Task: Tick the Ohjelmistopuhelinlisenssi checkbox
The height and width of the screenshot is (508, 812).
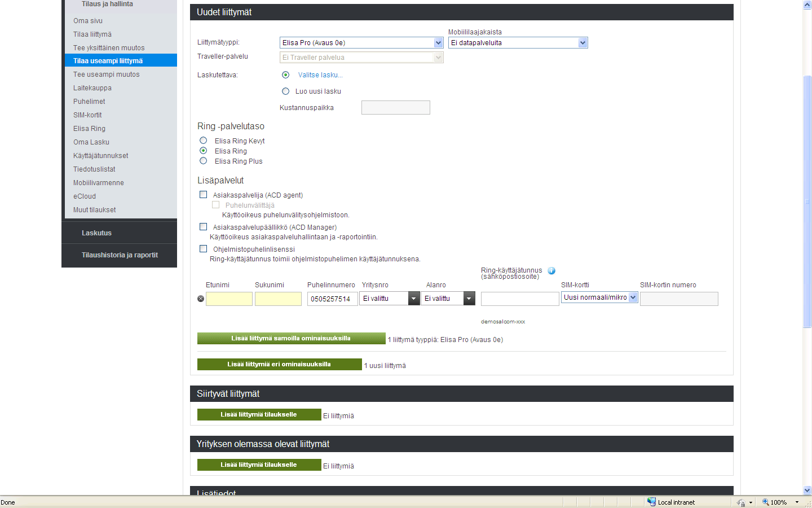Action: click(204, 249)
